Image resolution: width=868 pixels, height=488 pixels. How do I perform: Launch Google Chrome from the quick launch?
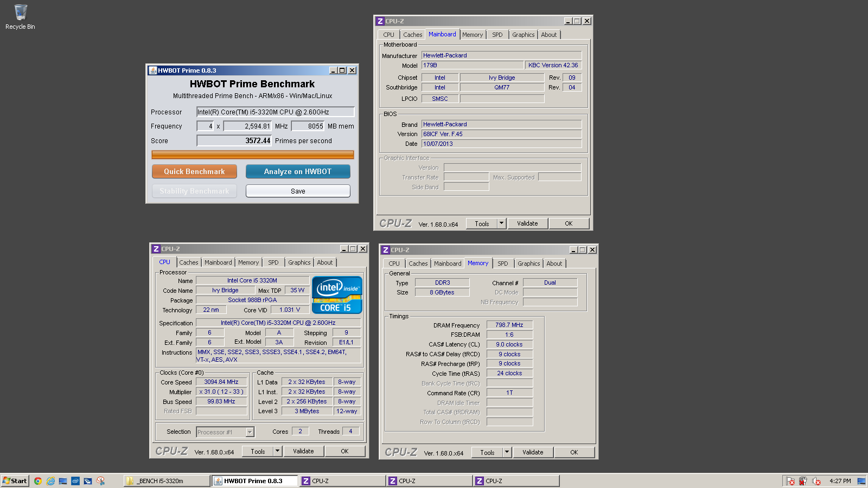(38, 481)
